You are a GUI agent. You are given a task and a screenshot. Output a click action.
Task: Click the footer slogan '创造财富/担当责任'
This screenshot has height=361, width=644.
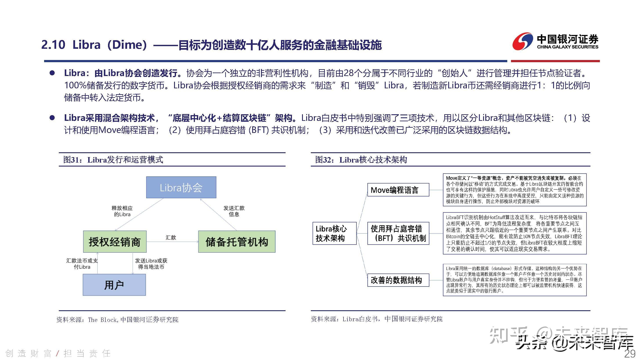pyautogui.click(x=58, y=353)
